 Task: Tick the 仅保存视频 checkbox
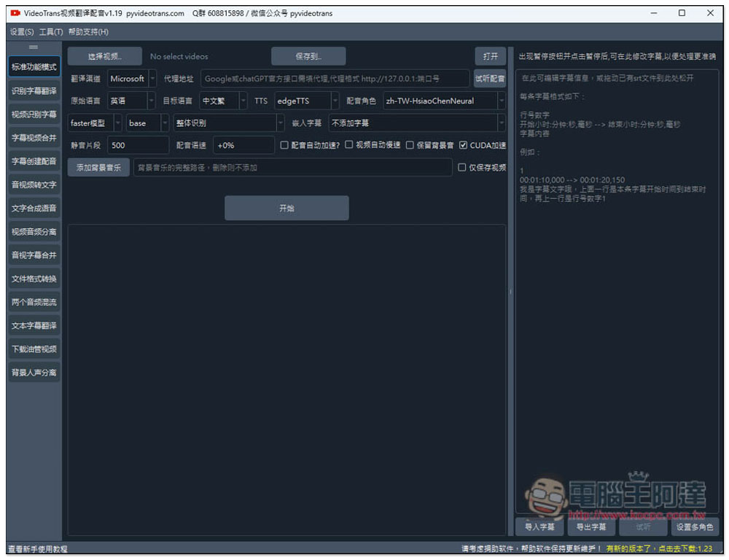pos(461,168)
